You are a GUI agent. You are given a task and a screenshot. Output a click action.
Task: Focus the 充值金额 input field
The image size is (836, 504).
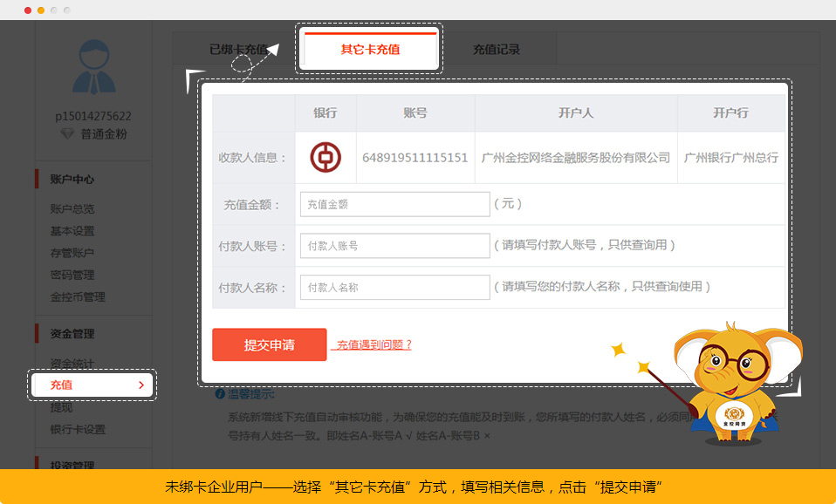click(394, 204)
